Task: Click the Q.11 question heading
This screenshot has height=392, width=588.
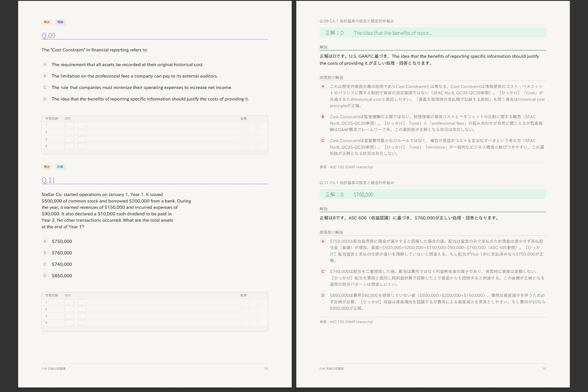Action: [48, 180]
